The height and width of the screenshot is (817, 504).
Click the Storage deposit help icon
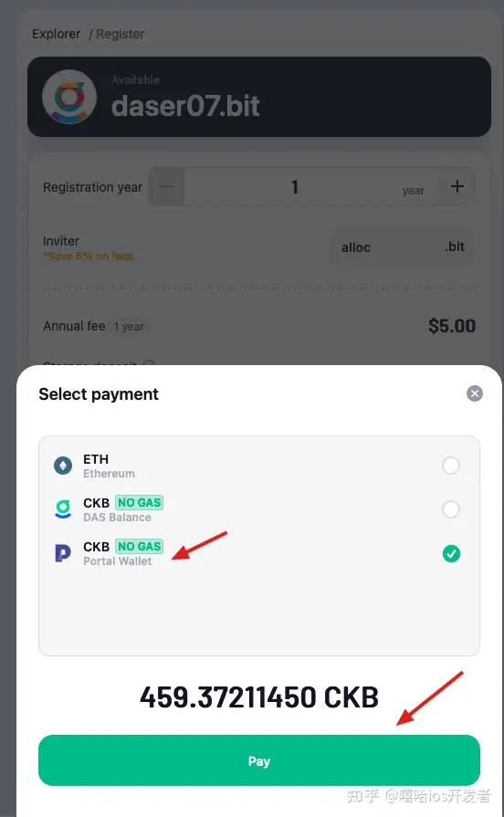pyautogui.click(x=149, y=364)
